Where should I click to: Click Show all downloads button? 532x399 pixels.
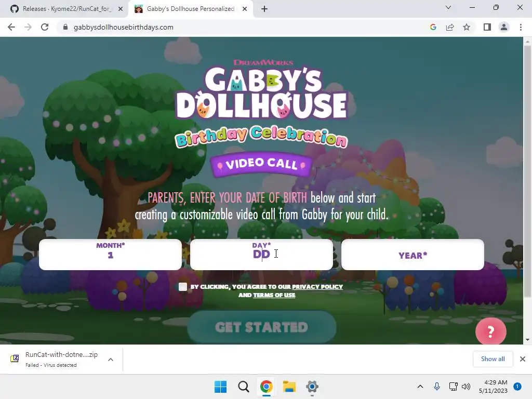[493, 359]
